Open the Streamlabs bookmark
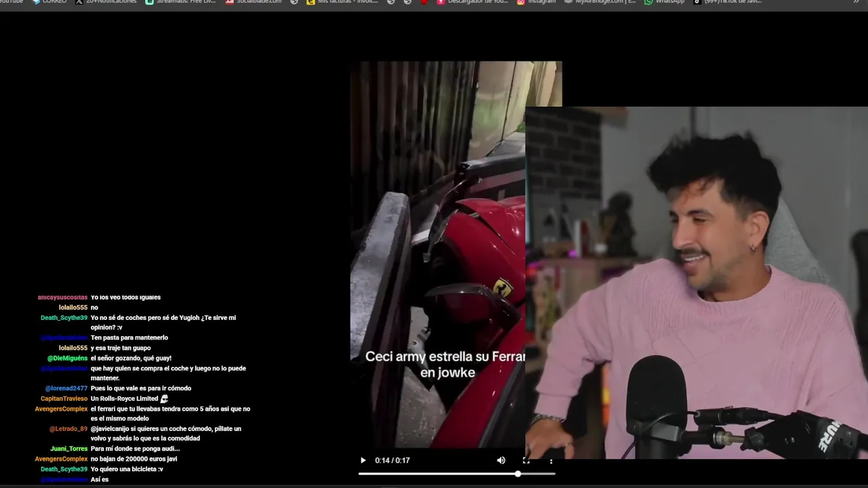 tap(180, 2)
